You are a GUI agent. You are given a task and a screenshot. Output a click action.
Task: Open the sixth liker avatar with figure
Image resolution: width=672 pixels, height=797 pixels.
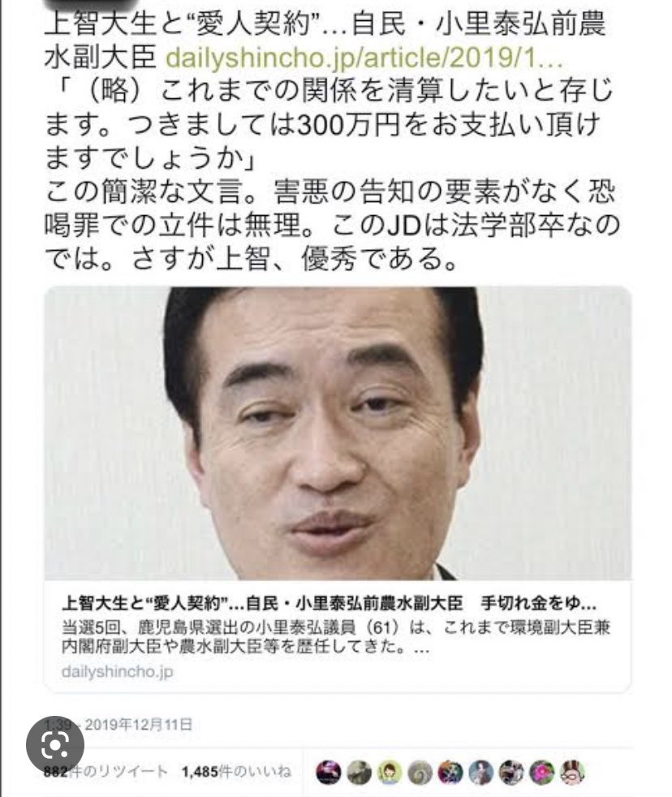[481, 773]
